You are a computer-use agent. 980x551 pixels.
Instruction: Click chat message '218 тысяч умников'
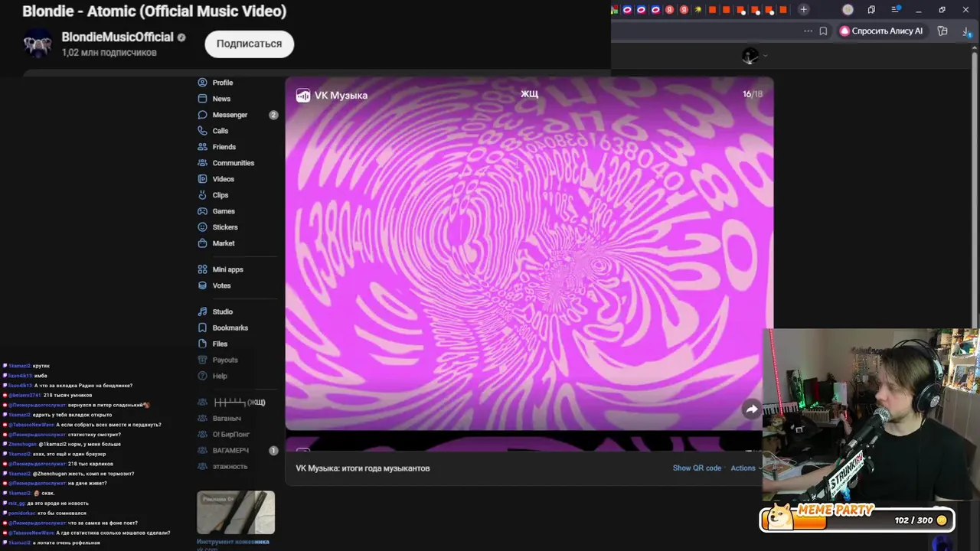(67, 396)
